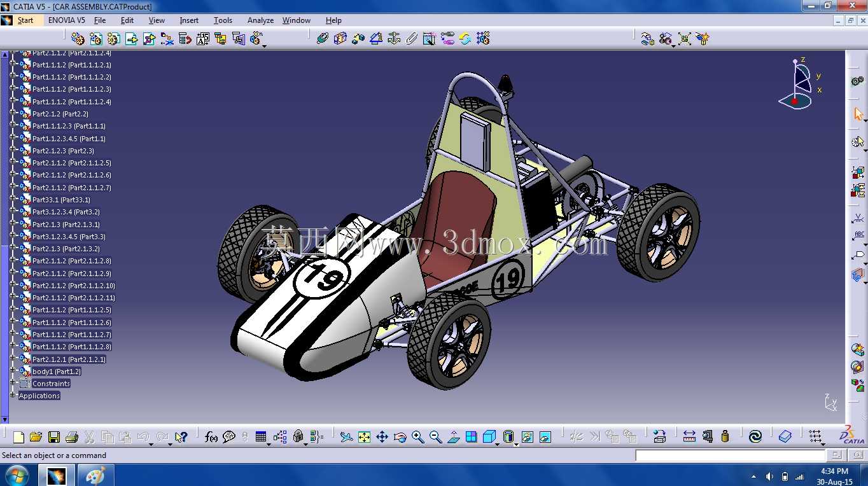Click the power input command field
Viewport: 868px width, 486px height.
point(731,455)
